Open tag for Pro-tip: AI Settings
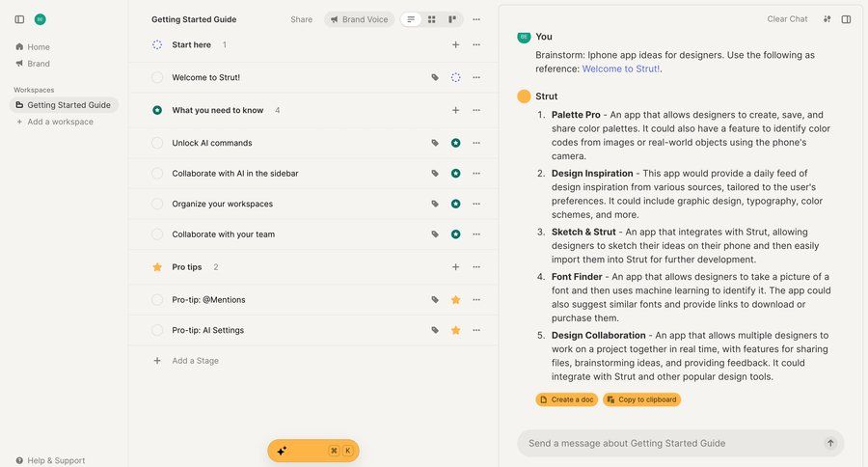 [435, 330]
